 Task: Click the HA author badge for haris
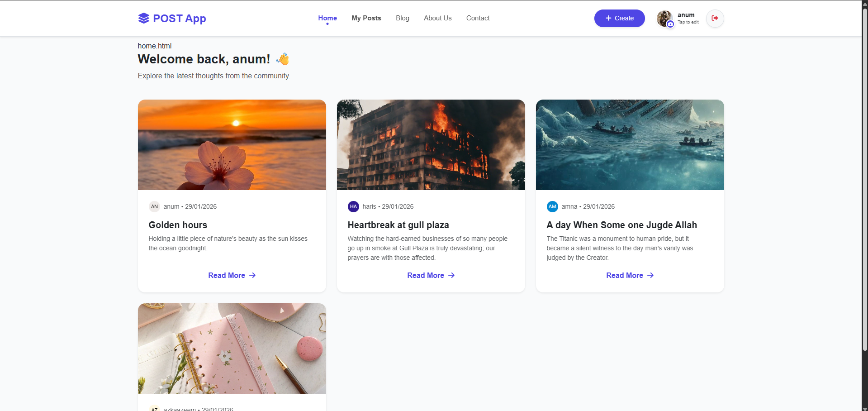tap(353, 206)
